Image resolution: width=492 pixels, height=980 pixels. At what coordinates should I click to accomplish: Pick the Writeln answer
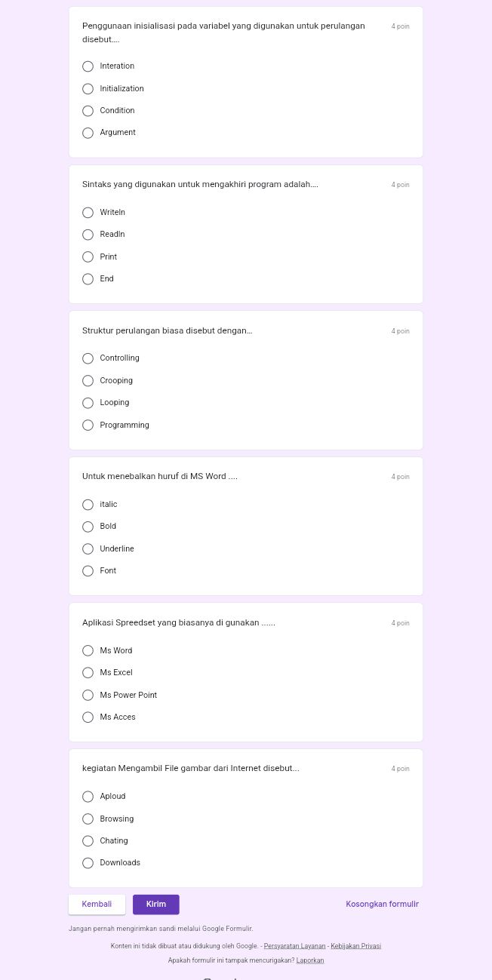[x=88, y=213]
